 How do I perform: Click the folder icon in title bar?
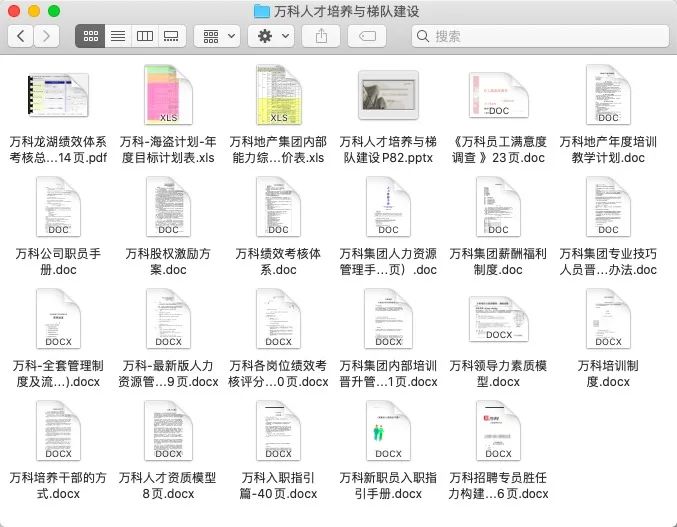click(262, 11)
